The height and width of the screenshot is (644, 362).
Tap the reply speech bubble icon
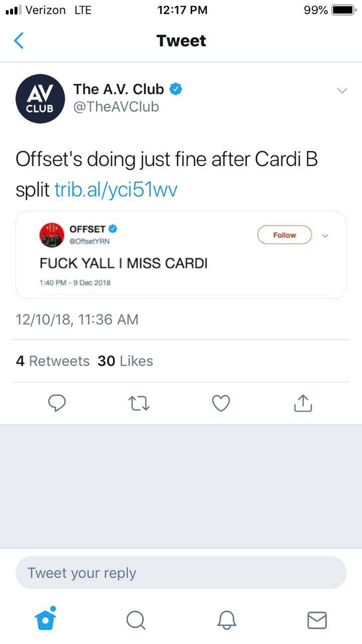click(57, 403)
